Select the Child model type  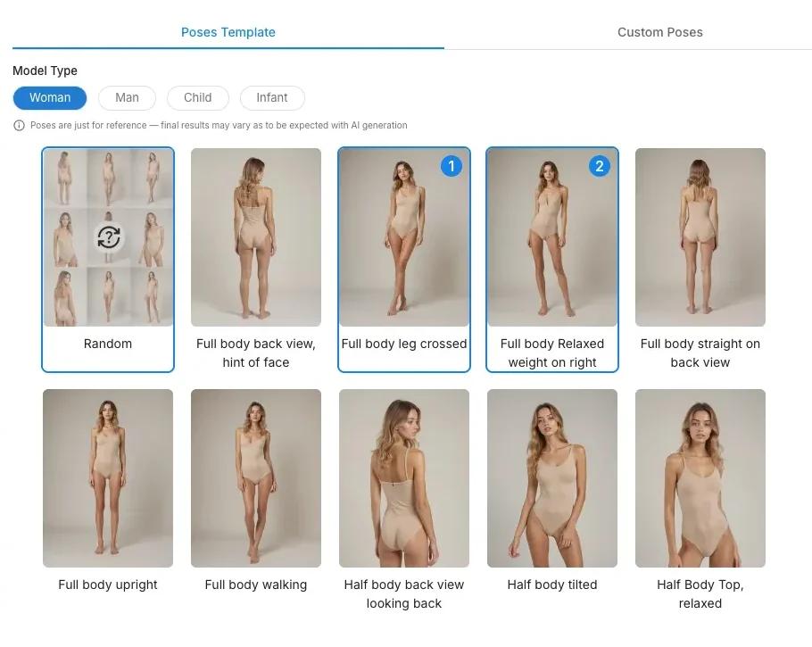[197, 97]
